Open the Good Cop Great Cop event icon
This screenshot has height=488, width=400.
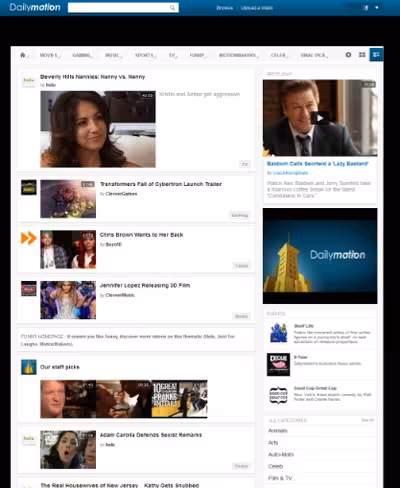pyautogui.click(x=278, y=396)
